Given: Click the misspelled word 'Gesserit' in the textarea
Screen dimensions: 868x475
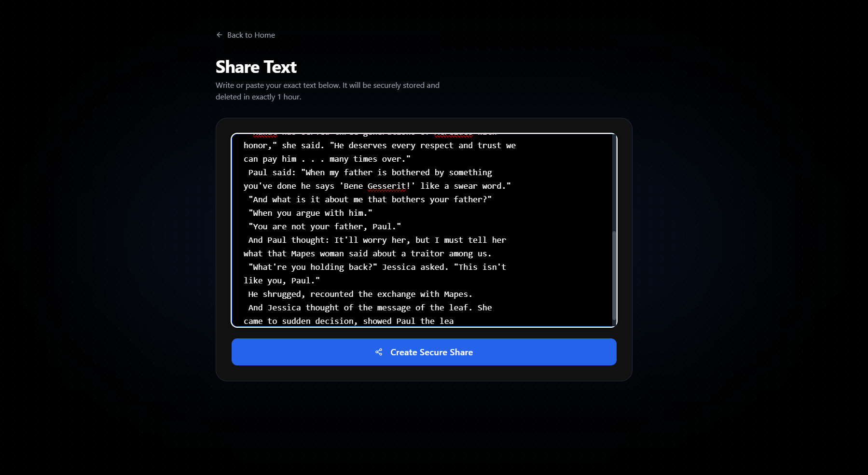Looking at the screenshot, I should click(387, 186).
